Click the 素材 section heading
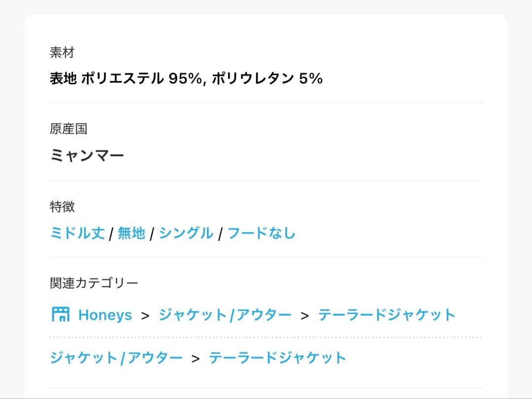Viewport: 532px width, 399px height. 62,53
